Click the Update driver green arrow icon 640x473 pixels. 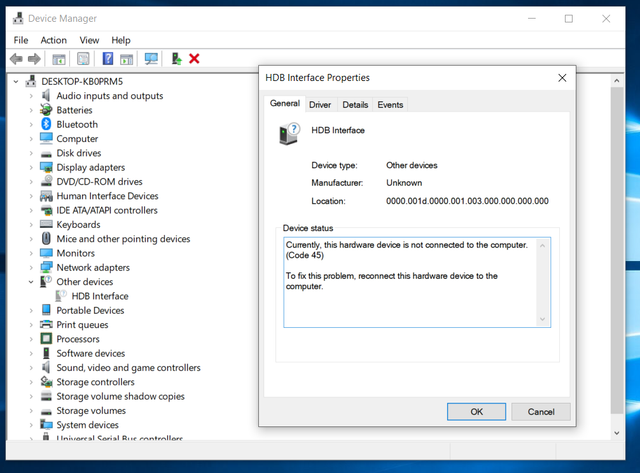[176, 59]
